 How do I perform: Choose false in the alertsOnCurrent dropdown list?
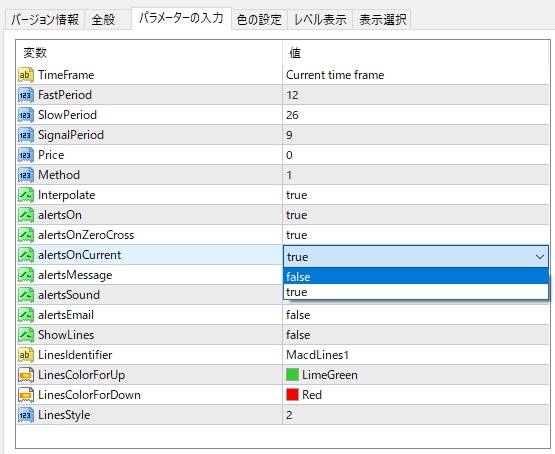point(416,276)
